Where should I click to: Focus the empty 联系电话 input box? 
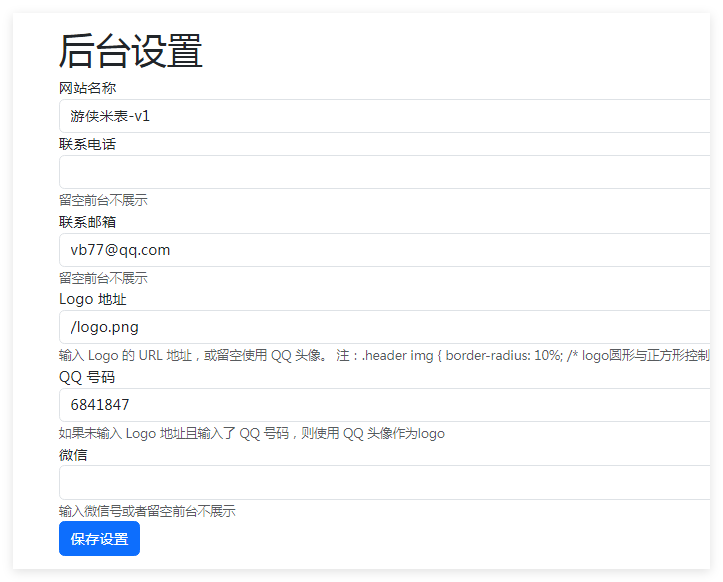(x=385, y=172)
